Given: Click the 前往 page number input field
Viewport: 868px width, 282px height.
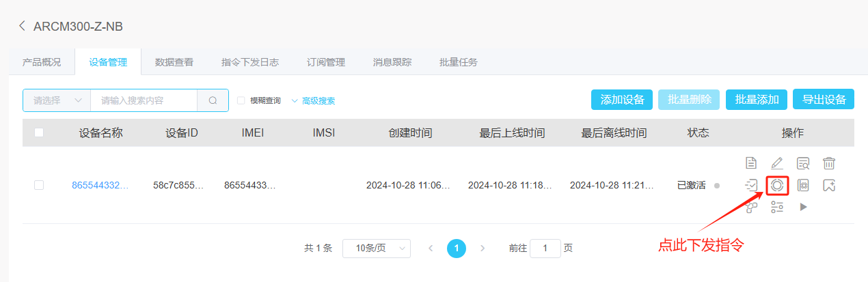Looking at the screenshot, I should coord(545,249).
